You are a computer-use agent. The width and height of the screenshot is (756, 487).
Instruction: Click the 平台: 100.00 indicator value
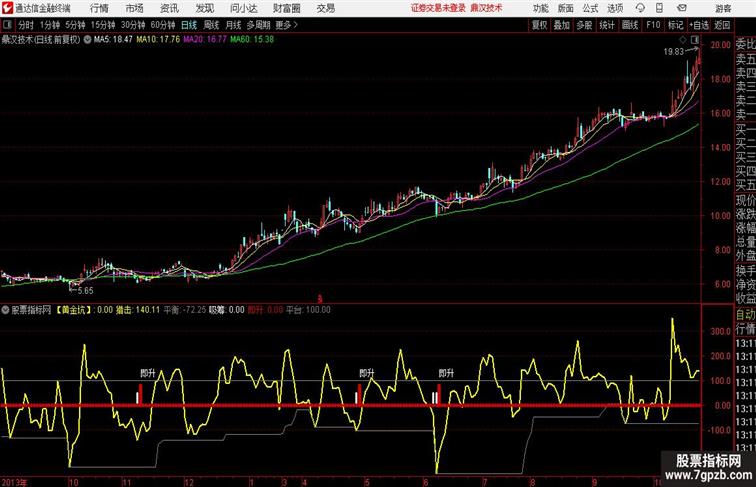coord(309,310)
